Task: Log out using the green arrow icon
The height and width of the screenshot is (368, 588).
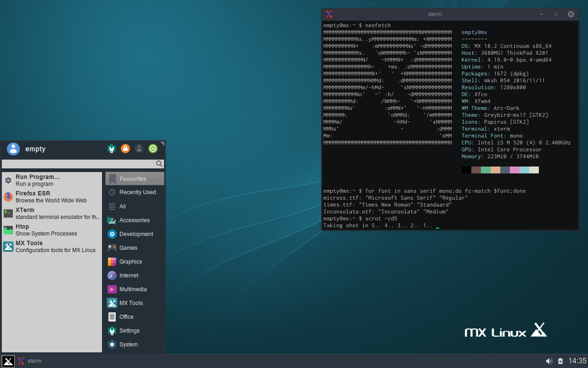Action: (x=153, y=149)
